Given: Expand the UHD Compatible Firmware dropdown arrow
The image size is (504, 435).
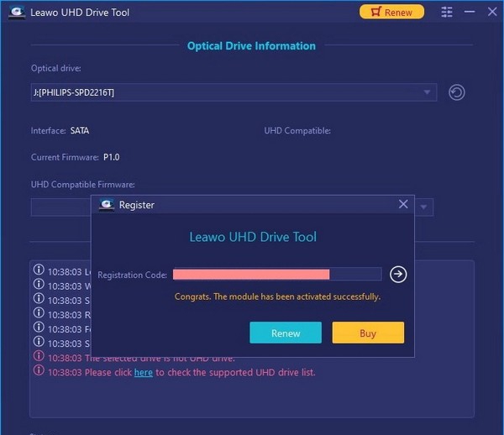Looking at the screenshot, I should click(x=423, y=207).
